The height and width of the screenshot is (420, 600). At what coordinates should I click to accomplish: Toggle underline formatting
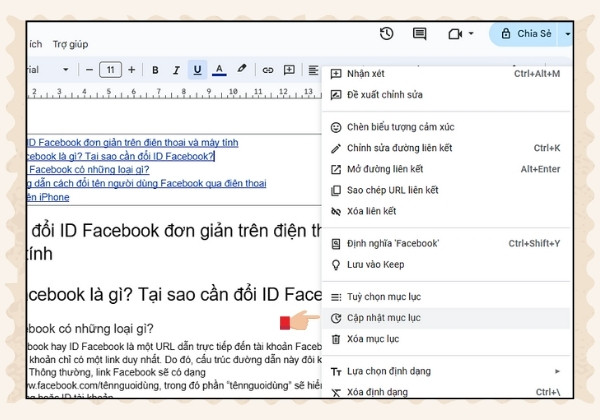tap(197, 70)
